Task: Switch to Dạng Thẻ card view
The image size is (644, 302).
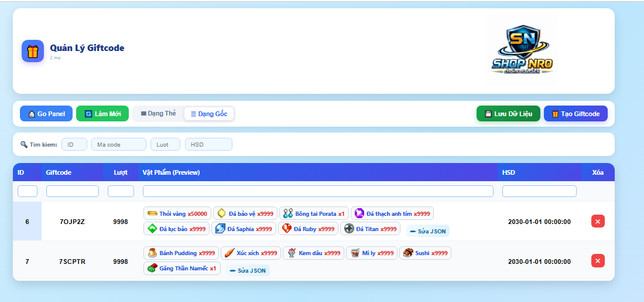Action: pyautogui.click(x=159, y=114)
